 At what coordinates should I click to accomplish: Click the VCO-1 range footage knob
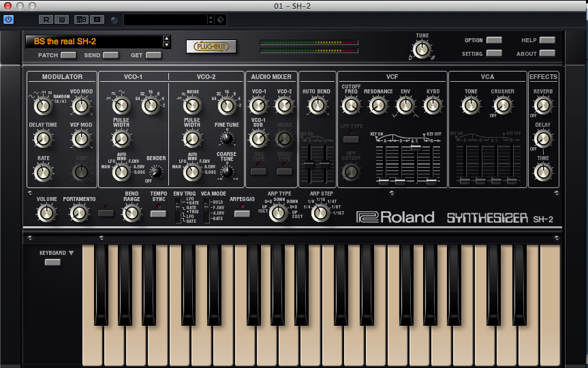[151, 106]
